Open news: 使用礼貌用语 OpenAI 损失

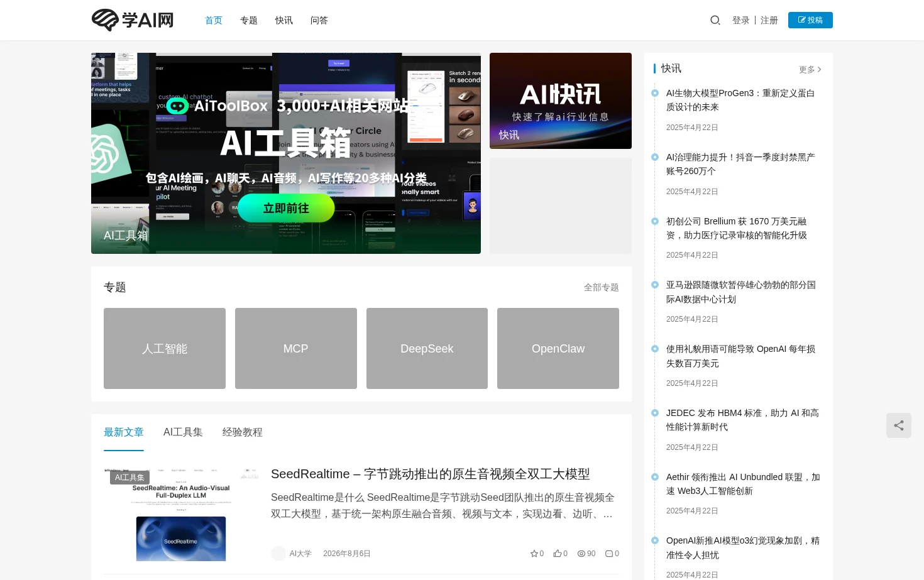pyautogui.click(x=741, y=356)
